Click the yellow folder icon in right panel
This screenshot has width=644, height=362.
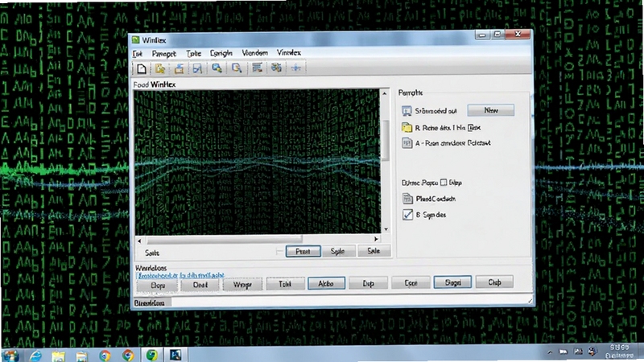pyautogui.click(x=407, y=128)
